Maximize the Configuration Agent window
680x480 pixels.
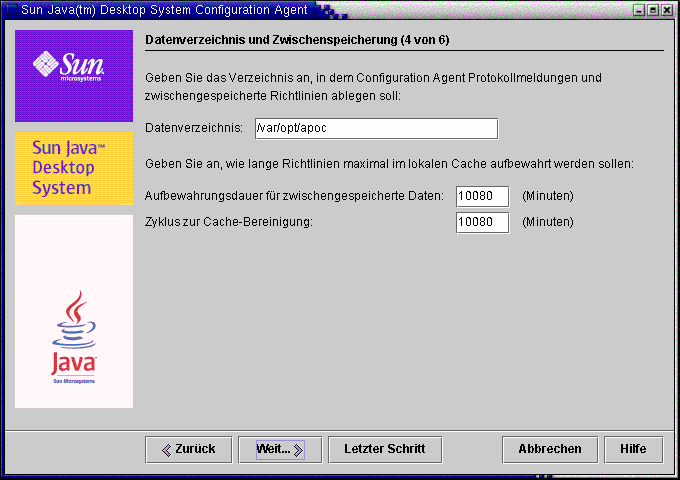(653, 10)
